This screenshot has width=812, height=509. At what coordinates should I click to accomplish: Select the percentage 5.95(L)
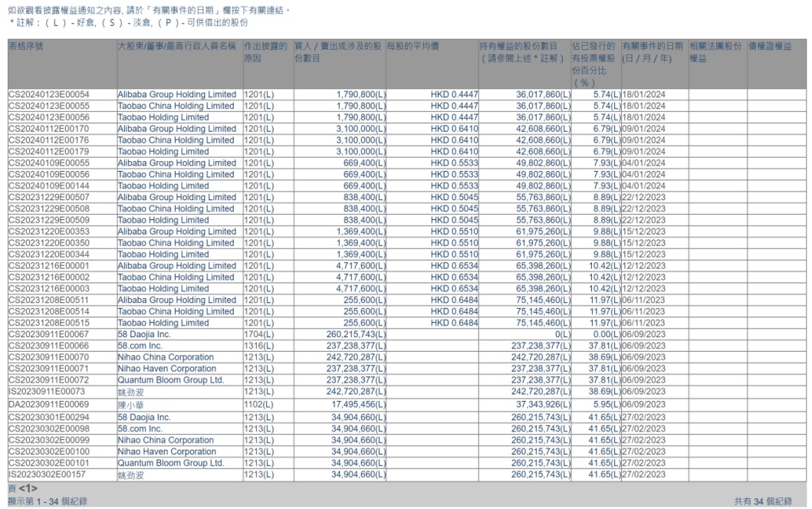[607, 405]
